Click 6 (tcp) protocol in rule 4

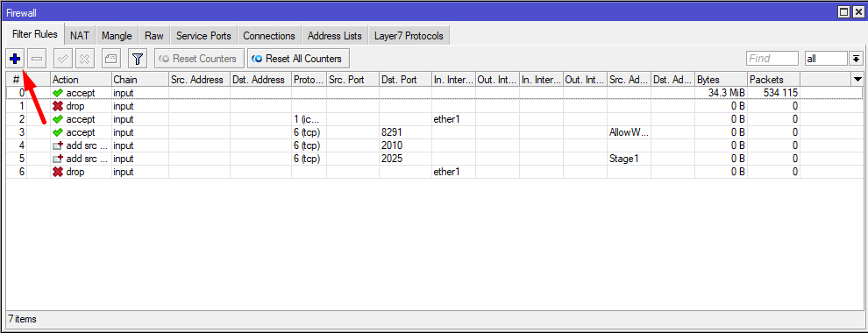(309, 145)
